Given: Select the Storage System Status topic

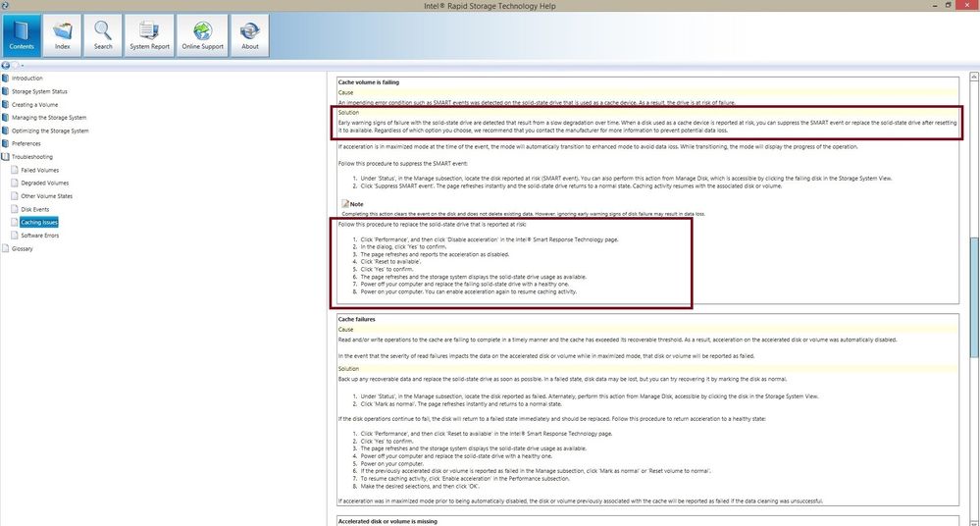Looking at the screenshot, I should [39, 91].
